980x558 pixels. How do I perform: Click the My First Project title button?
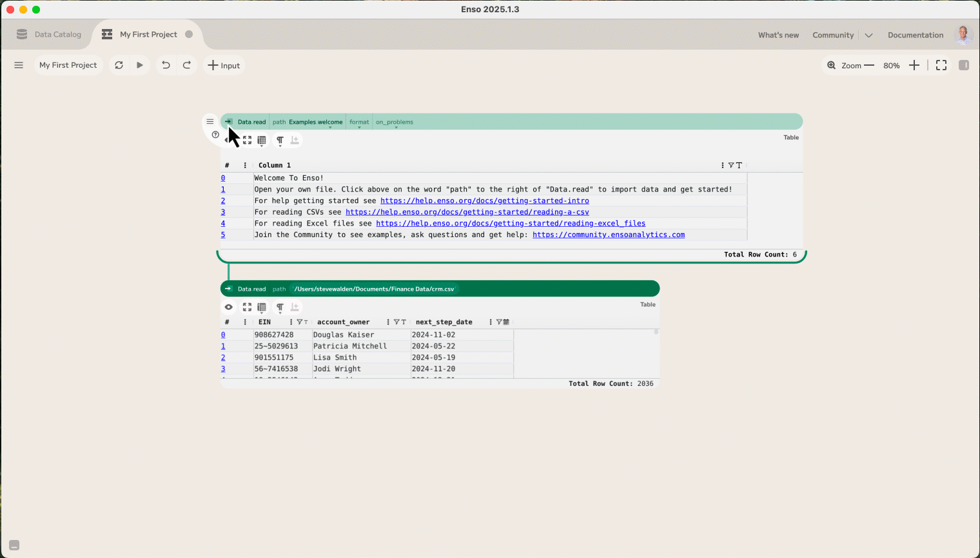click(x=68, y=65)
